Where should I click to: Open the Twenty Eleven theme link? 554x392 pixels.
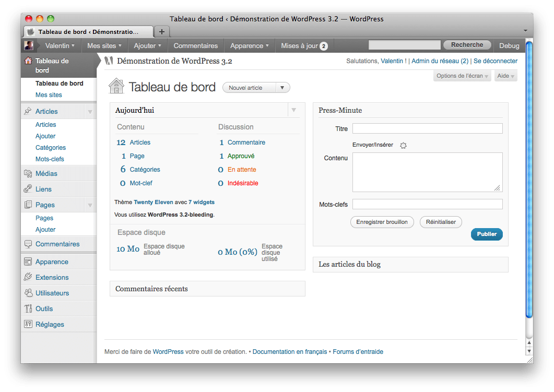tap(154, 202)
